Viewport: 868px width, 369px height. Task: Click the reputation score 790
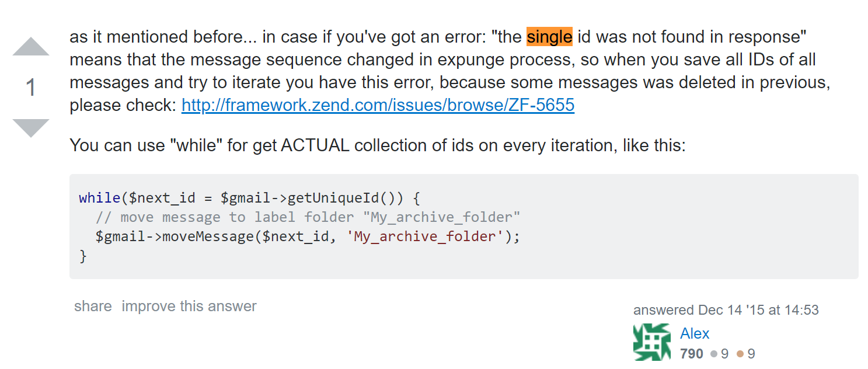tap(692, 353)
